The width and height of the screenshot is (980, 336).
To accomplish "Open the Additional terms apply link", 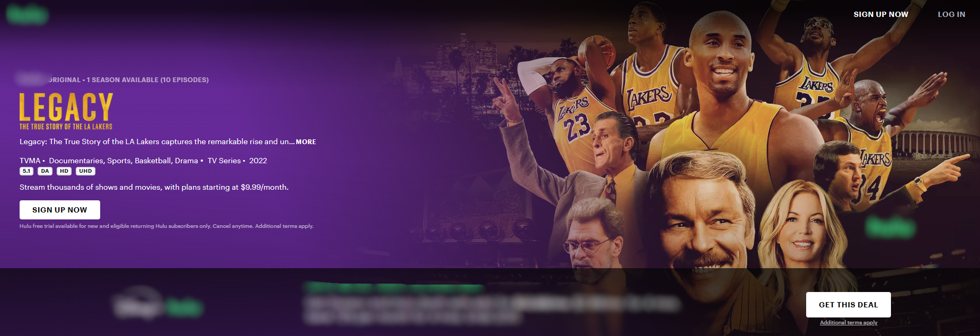I will click(849, 323).
